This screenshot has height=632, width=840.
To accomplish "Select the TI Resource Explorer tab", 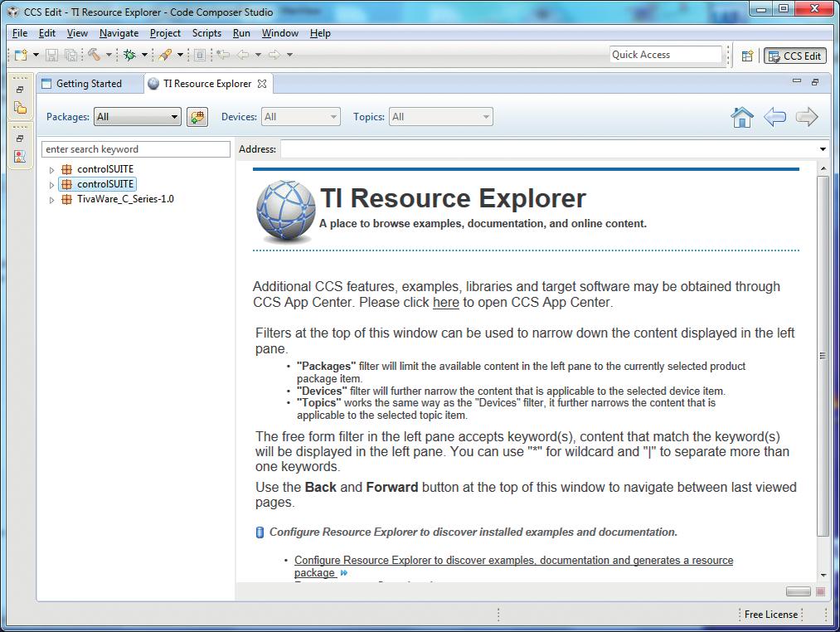I will click(206, 84).
